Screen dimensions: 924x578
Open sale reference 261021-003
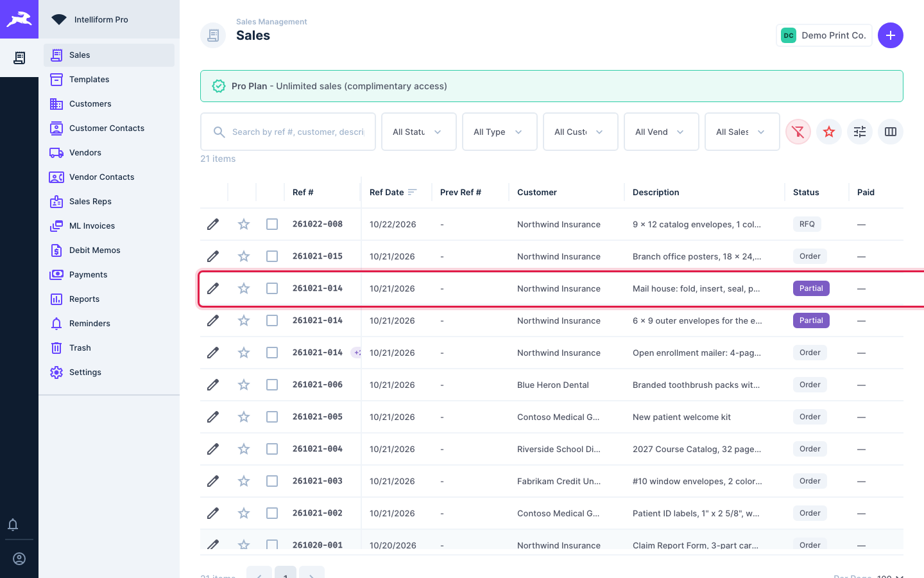[x=318, y=481]
